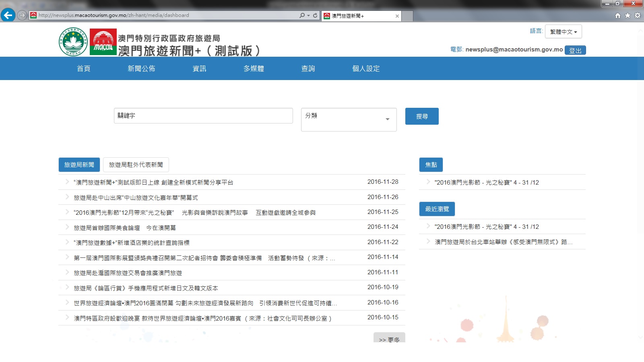The image size is (644, 362).
Task: Click the refresh icon in address bar
Action: (x=315, y=15)
